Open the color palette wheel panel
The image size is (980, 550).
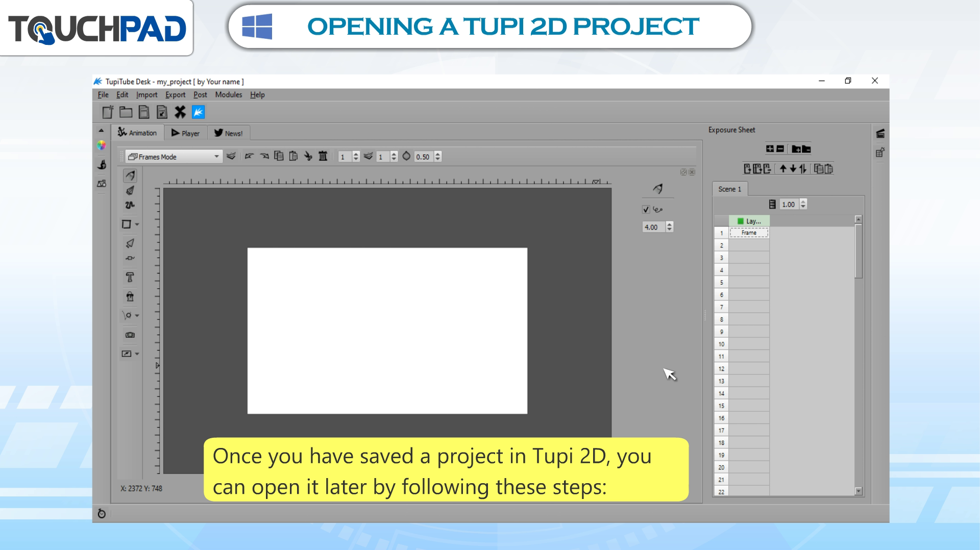102,145
